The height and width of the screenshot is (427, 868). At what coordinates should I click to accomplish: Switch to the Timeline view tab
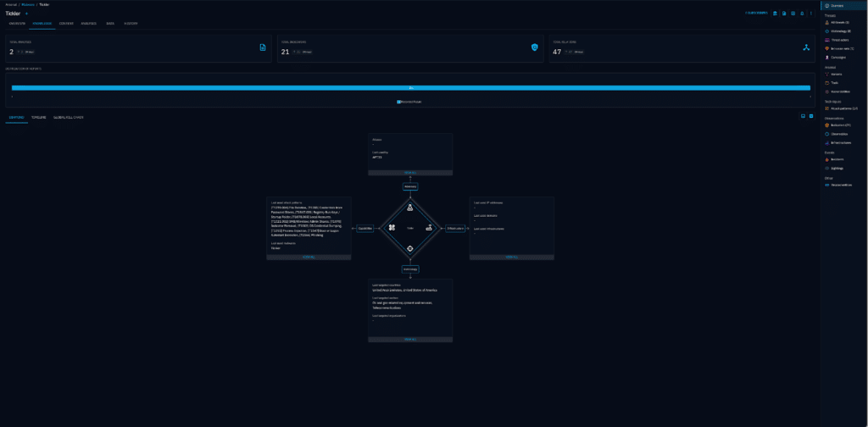pos(39,118)
